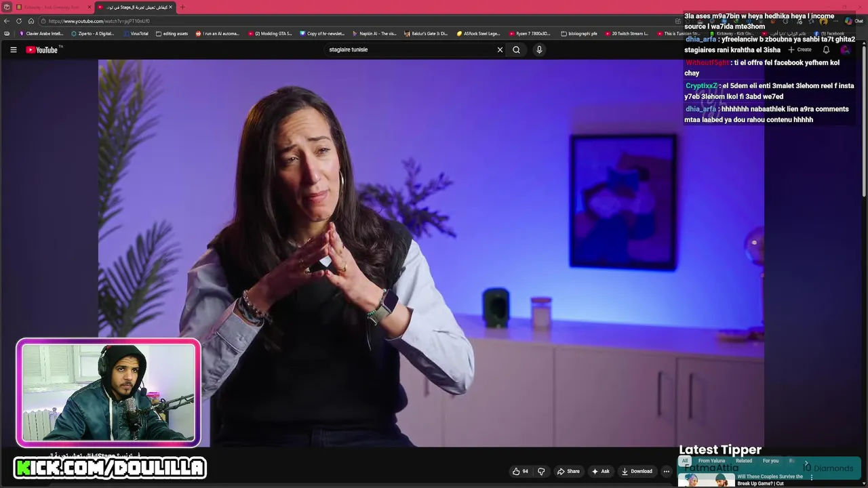The image size is (868, 488).
Task: Start voice search with the microphone
Action: coord(539,49)
